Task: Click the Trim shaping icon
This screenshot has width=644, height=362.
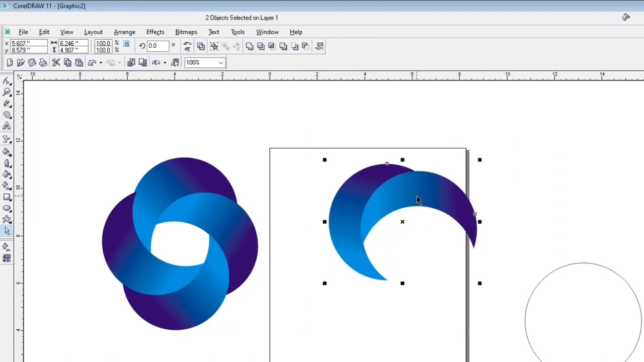Action: click(x=261, y=46)
